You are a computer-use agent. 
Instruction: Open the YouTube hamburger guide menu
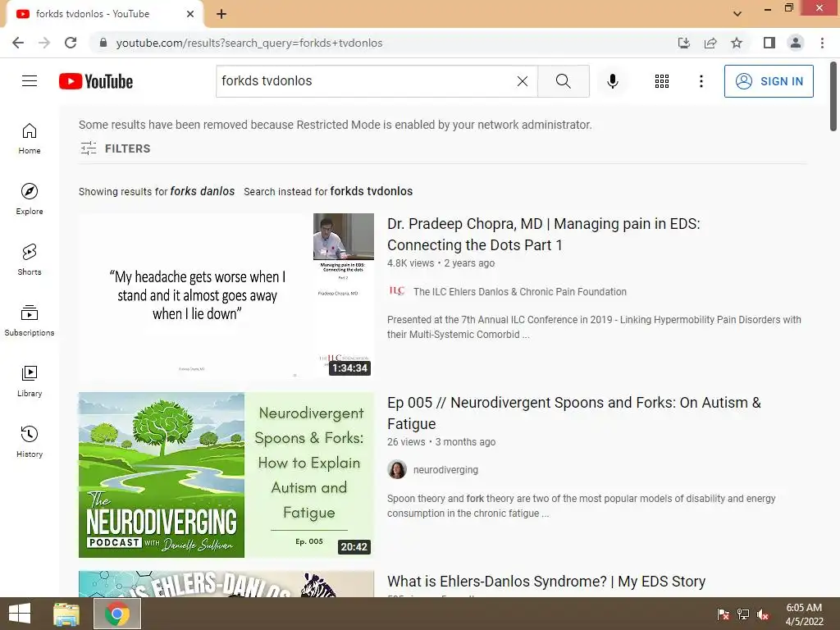pyautogui.click(x=30, y=81)
